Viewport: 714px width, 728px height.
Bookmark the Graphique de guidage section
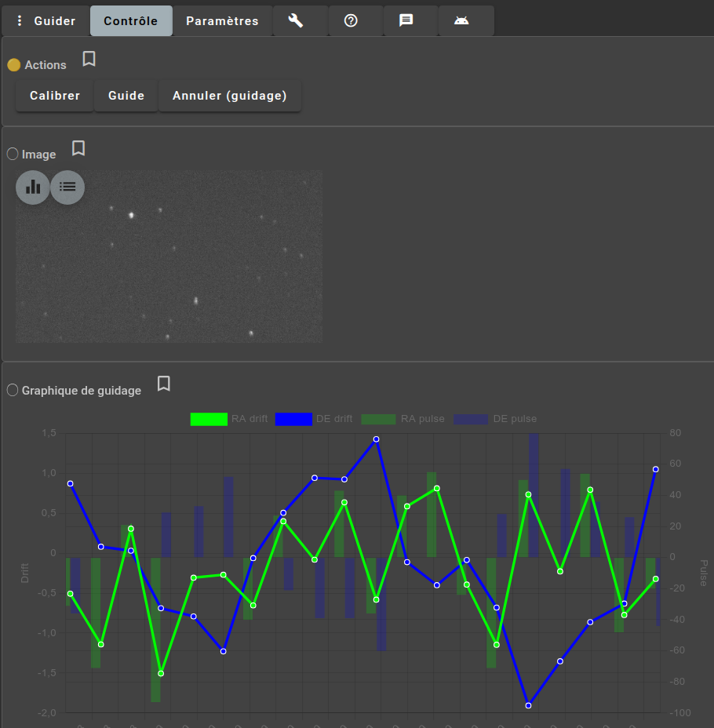(164, 384)
